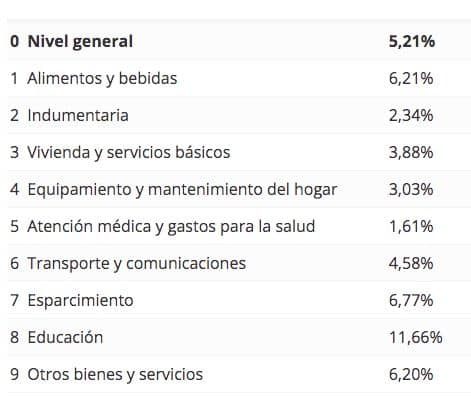Click the 2,34% Indumentaria value
Image resolution: width=471 pixels, height=399 pixels.
[411, 116]
